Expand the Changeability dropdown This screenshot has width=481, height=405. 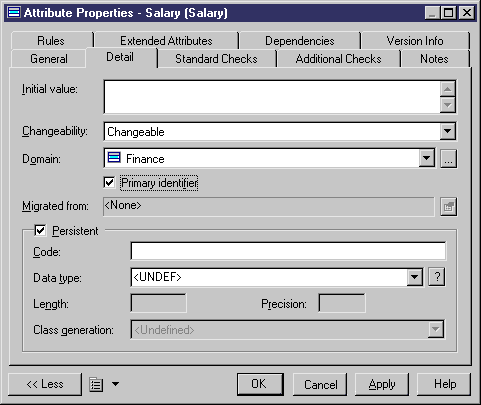coord(447,131)
